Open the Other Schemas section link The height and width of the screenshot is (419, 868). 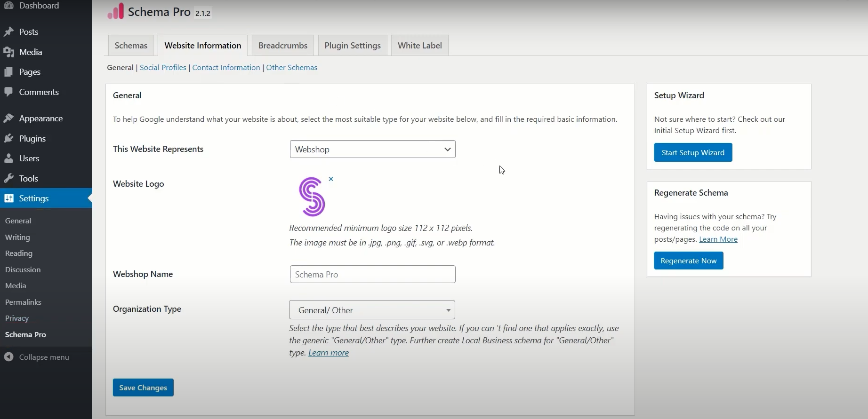point(292,68)
